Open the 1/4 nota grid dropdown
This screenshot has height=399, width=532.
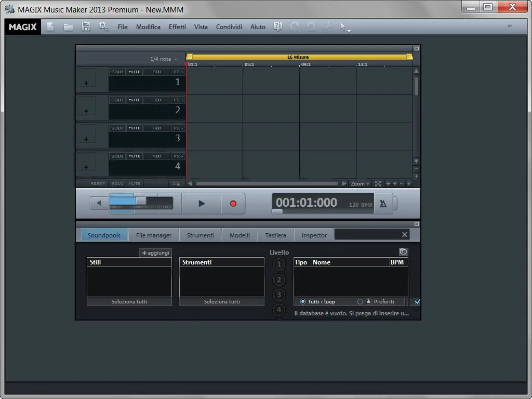pyautogui.click(x=164, y=59)
